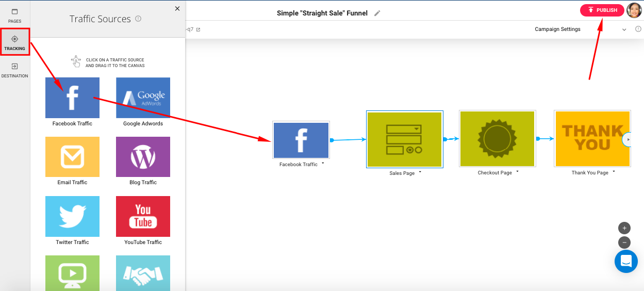644x291 pixels.
Task: Open the Destination sidebar tab
Action: pyautogui.click(x=14, y=71)
